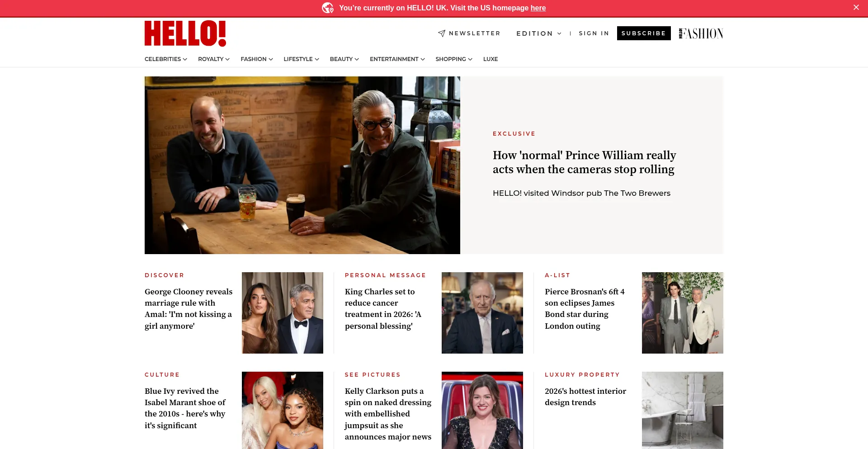Click the newsletter paper plane icon
Screen dimensions: 868x449
point(442,33)
